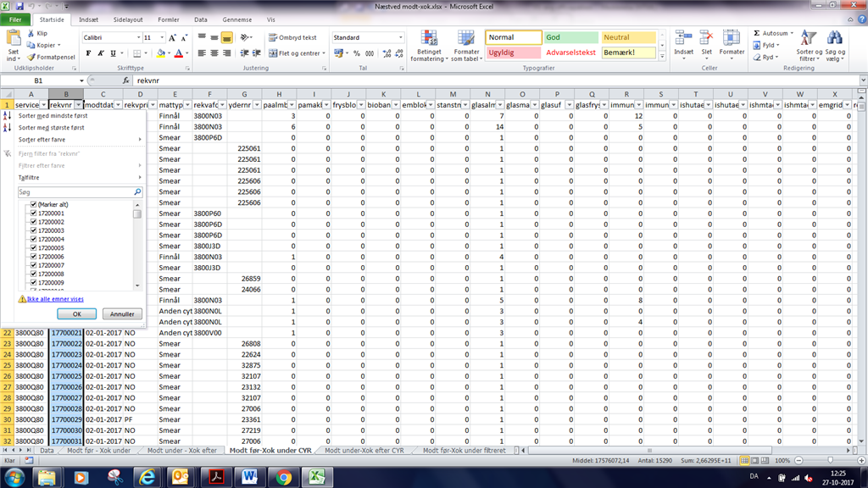Open the service column filter dropdown
Viewport: 868px width, 488px height.
pyautogui.click(x=43, y=104)
